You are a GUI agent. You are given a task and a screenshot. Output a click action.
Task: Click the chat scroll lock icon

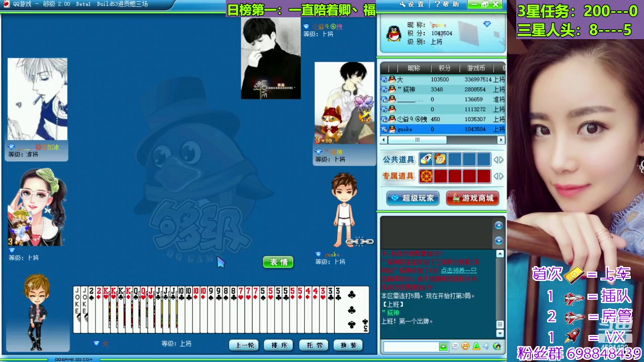tap(500, 325)
